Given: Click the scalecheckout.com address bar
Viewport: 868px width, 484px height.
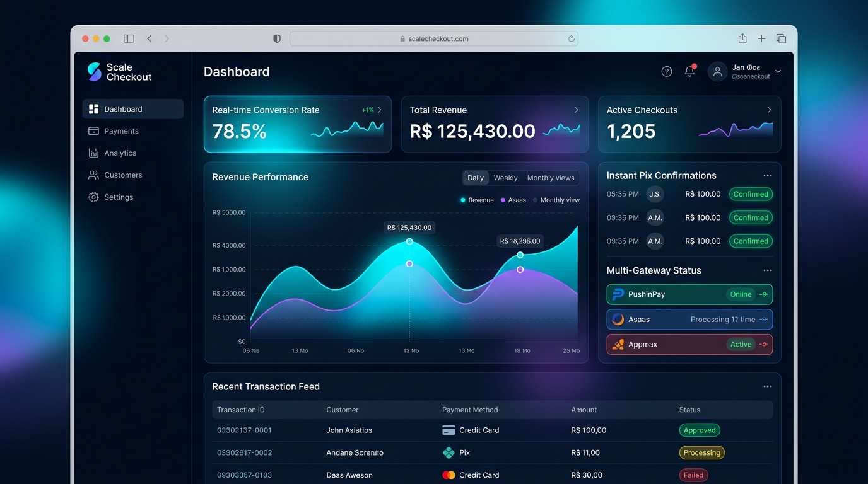Looking at the screenshot, I should pyautogui.click(x=434, y=38).
